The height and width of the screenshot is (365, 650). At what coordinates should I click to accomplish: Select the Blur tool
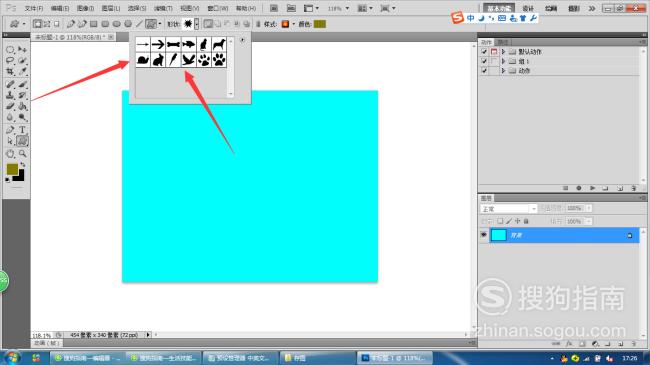(10, 117)
